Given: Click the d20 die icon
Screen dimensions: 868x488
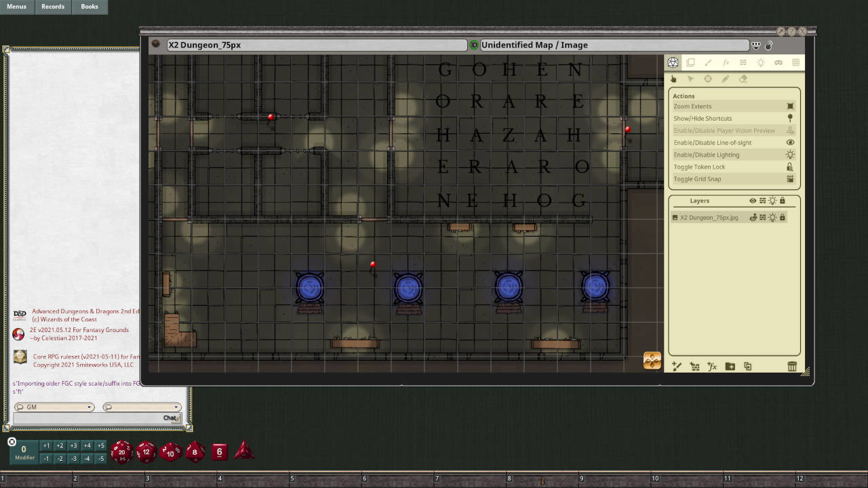Looking at the screenshot, I should point(121,451).
